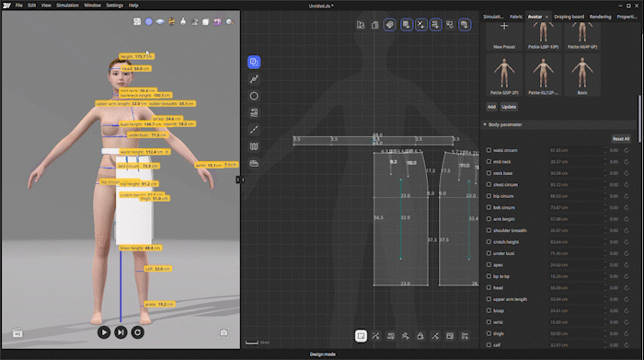Check the neck base checkbox
This screenshot has height=360, width=644.
(x=489, y=173)
